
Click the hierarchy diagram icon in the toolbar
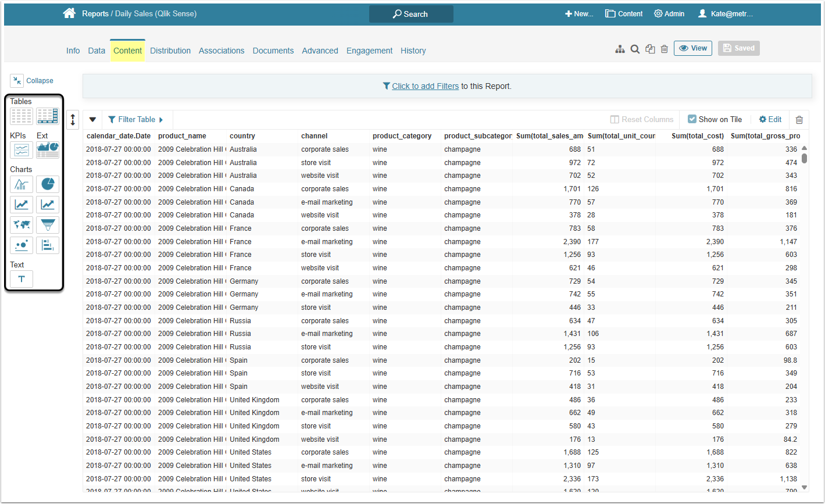point(620,49)
